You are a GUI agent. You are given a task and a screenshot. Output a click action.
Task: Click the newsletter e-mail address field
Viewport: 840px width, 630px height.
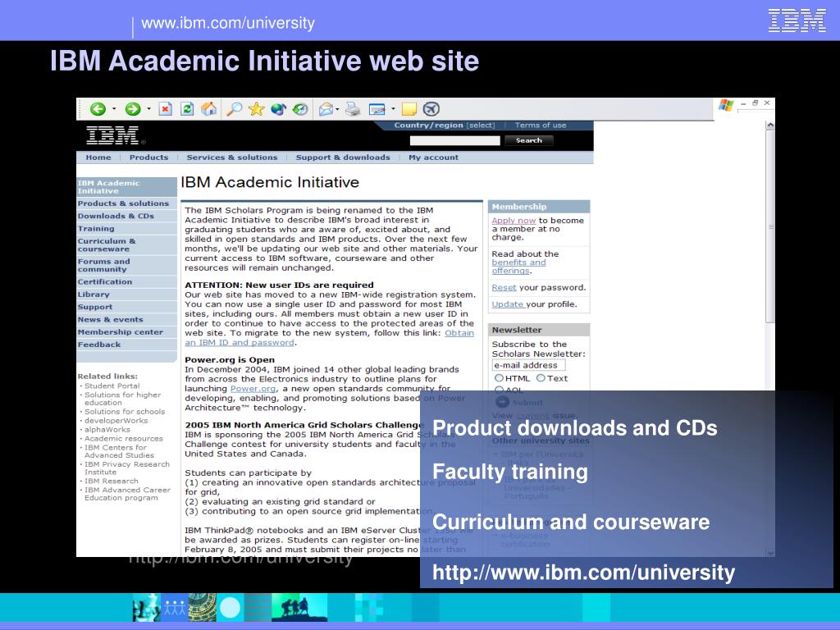(528, 365)
